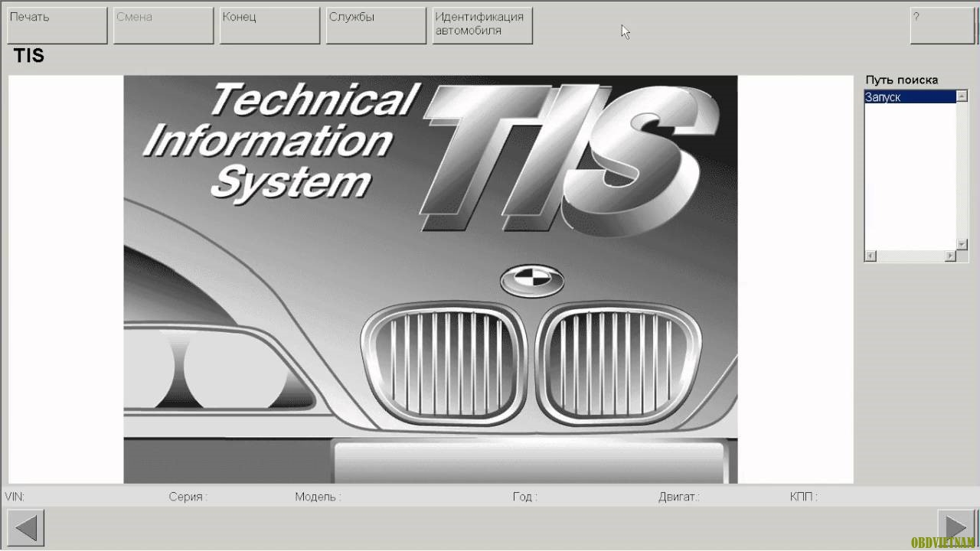Click the greyed-out Смена button
This screenshot has width=980, height=551.
pos(163,25)
